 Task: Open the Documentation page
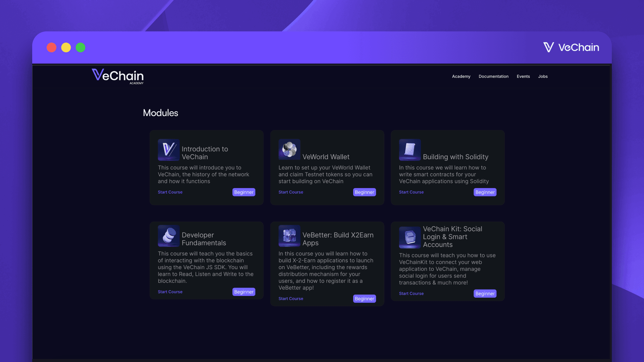pyautogui.click(x=493, y=76)
